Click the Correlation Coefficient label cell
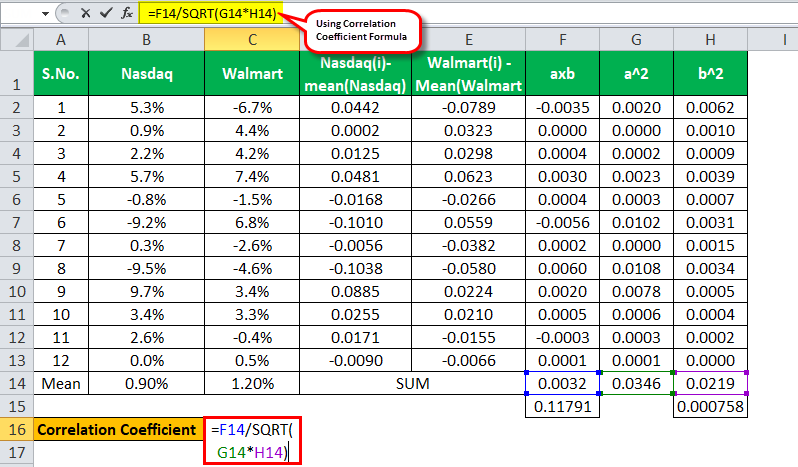798x467 pixels. (x=117, y=429)
